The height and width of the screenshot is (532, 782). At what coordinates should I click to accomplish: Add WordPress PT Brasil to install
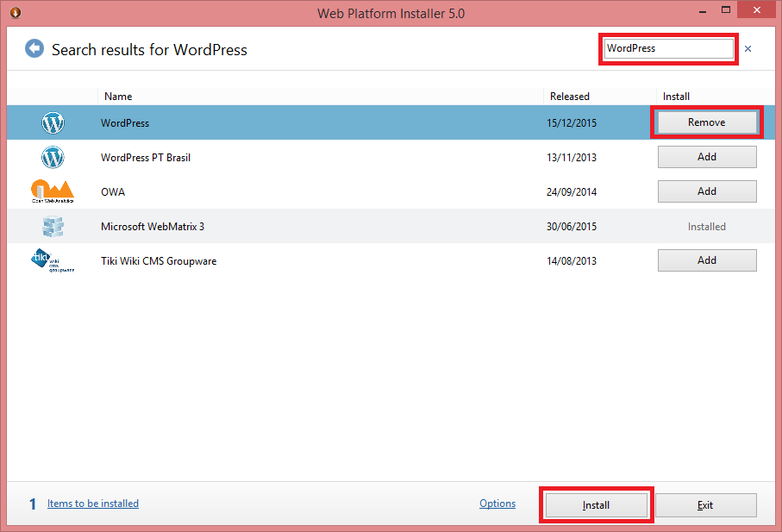[707, 157]
